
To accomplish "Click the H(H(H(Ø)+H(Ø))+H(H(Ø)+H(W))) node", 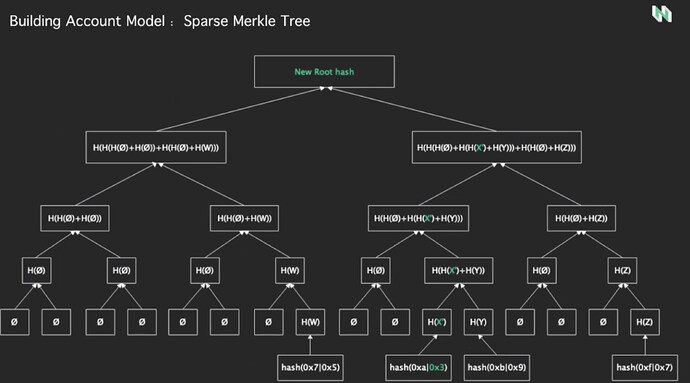I will coord(156,147).
